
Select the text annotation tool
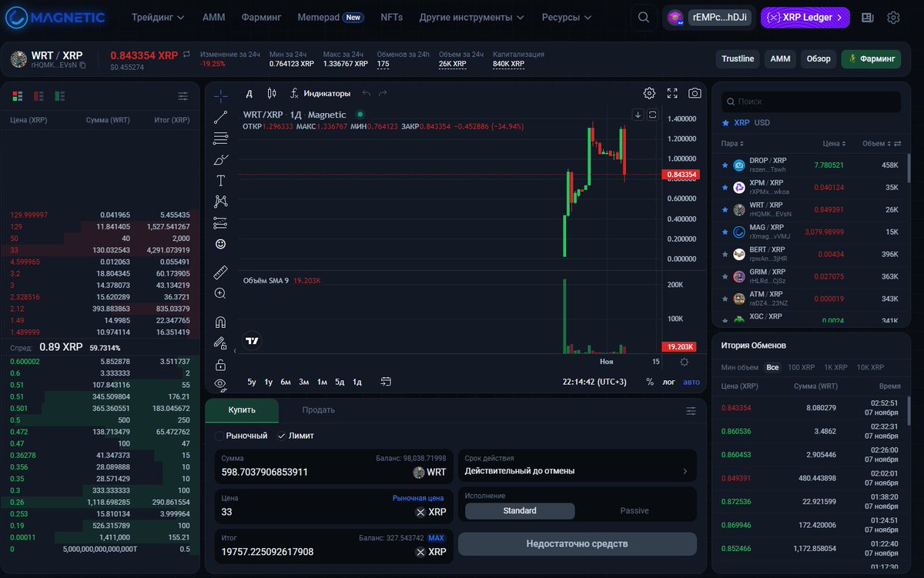click(x=221, y=181)
